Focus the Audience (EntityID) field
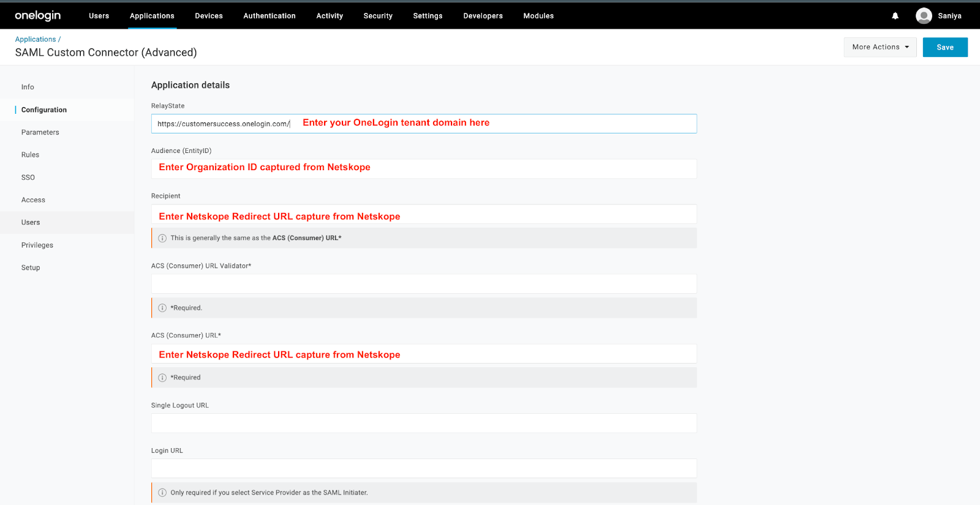The height and width of the screenshot is (505, 980). [424, 169]
